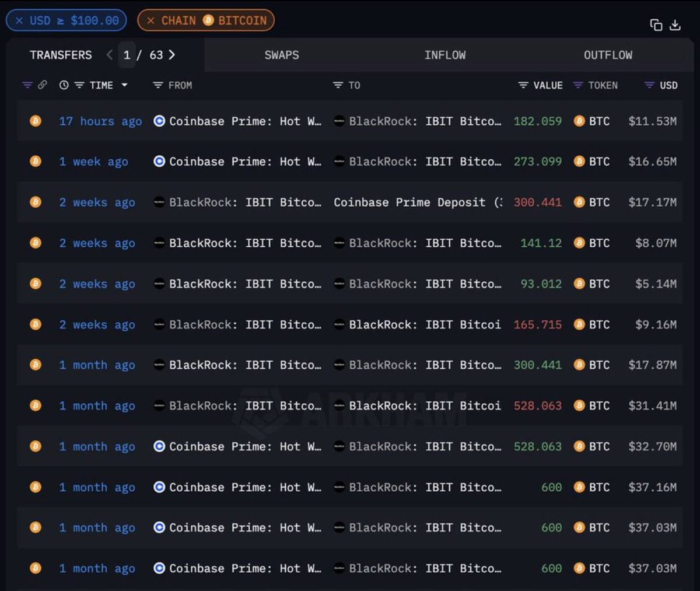This screenshot has width=700, height=591.
Task: Open BlackRock IBIT recipient in 1 week ago row
Action: pos(425,162)
